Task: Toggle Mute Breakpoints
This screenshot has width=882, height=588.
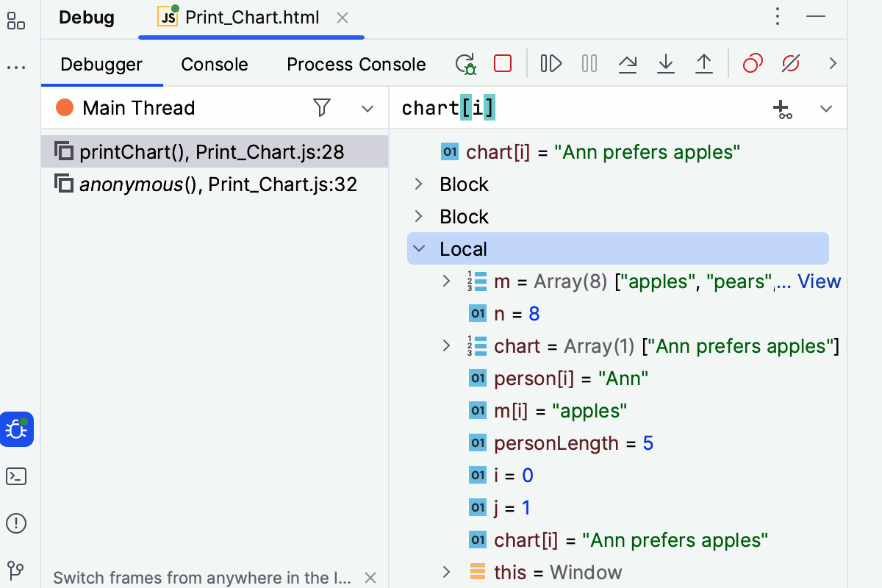Action: click(x=790, y=63)
